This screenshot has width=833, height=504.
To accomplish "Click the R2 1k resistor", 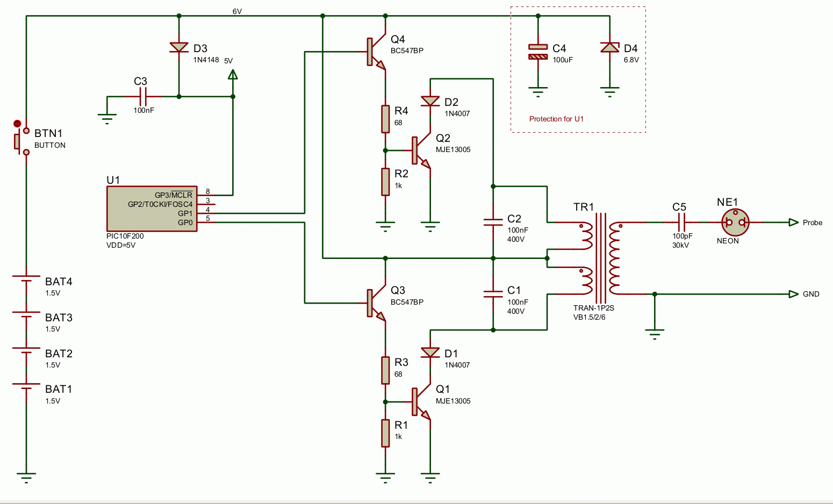I will coord(385,182).
